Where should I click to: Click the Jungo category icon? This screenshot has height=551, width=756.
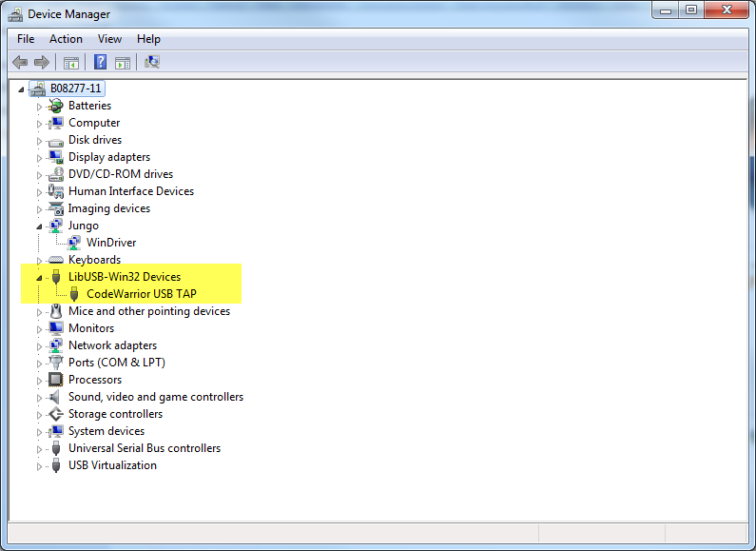[56, 226]
